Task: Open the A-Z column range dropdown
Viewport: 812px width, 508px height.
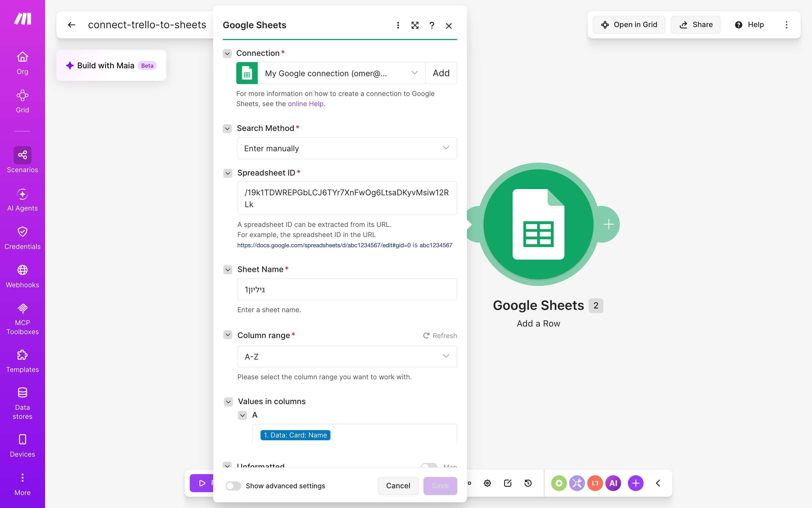Action: [x=347, y=356]
